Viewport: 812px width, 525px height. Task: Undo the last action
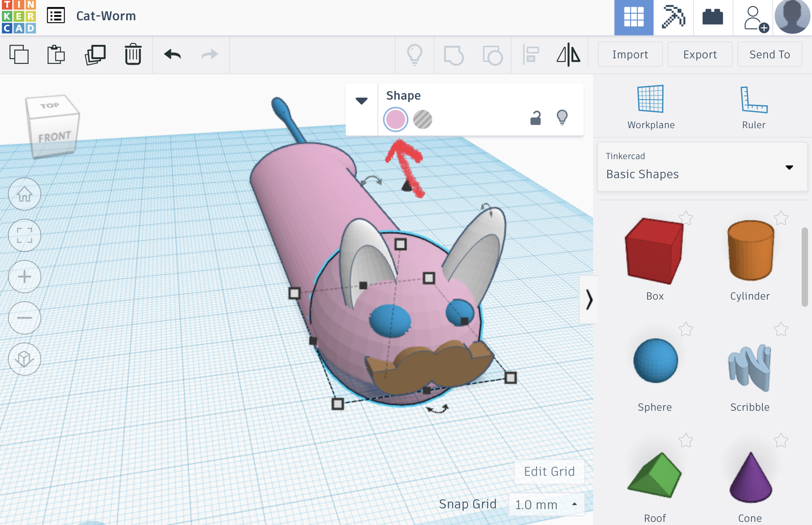point(172,54)
